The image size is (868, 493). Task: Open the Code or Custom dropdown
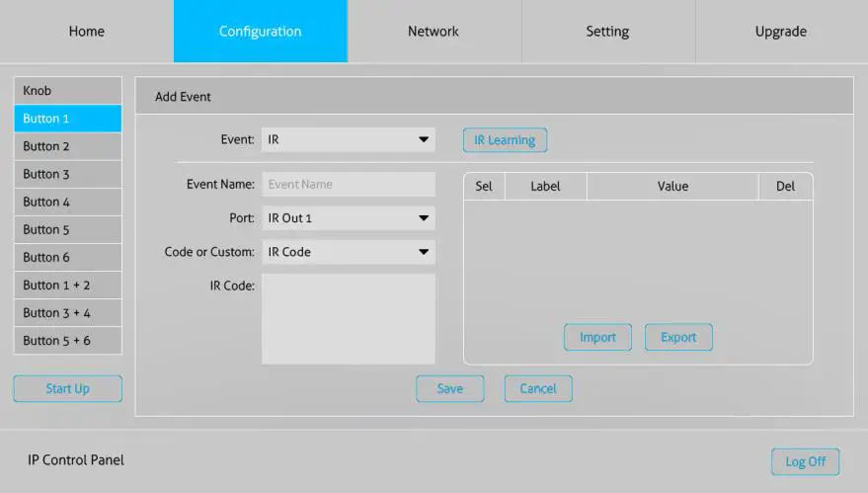(349, 252)
